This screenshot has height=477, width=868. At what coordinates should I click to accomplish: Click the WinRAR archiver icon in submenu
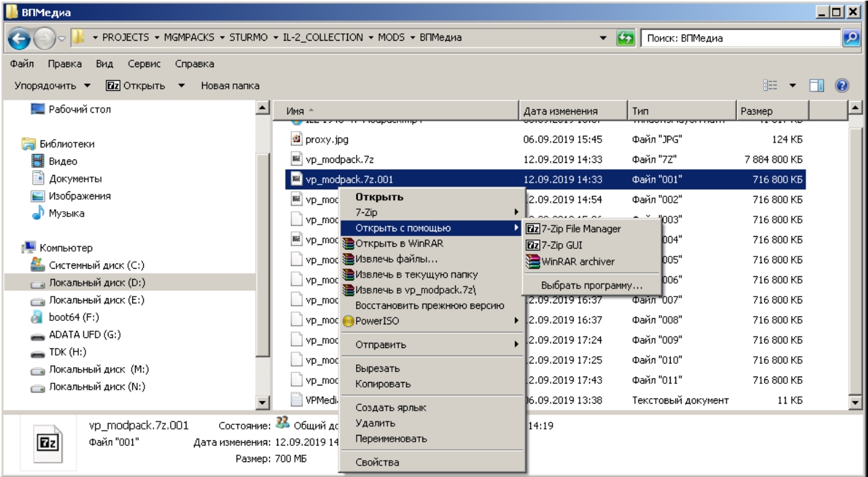click(x=533, y=261)
